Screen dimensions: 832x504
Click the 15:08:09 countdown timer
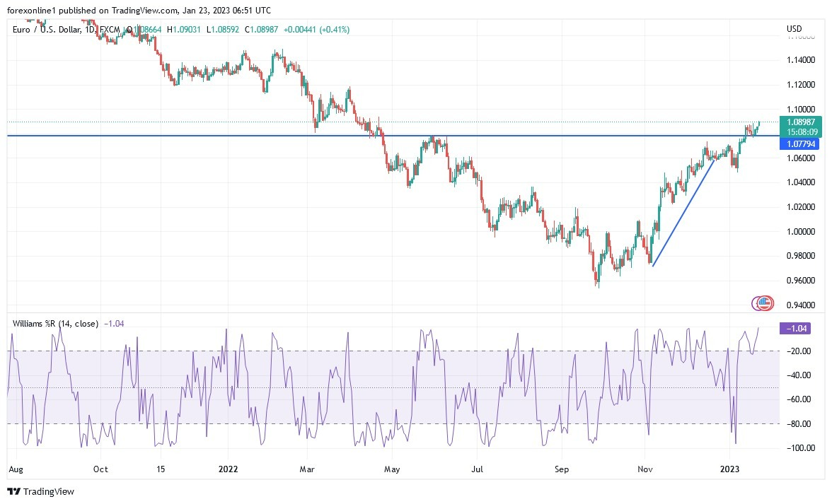(802, 132)
